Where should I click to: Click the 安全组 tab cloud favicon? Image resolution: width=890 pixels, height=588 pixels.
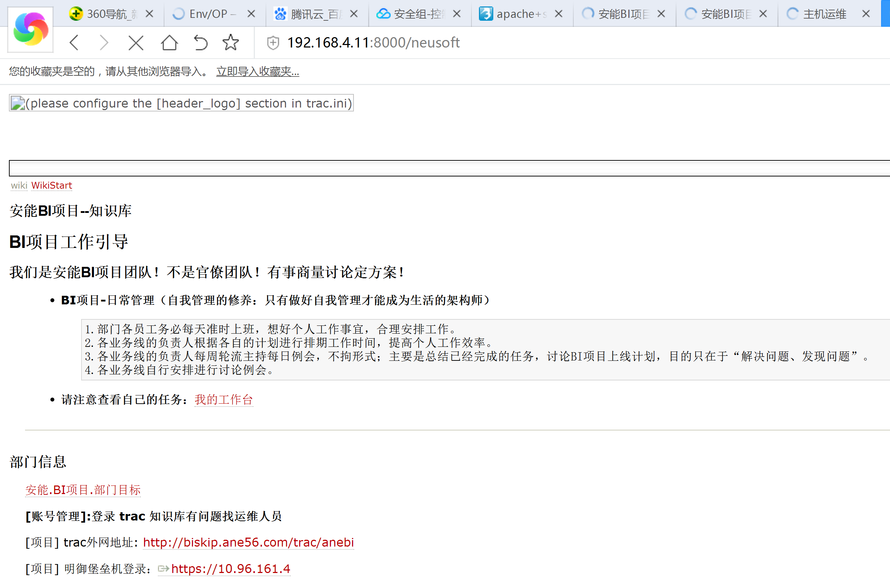[x=383, y=14]
